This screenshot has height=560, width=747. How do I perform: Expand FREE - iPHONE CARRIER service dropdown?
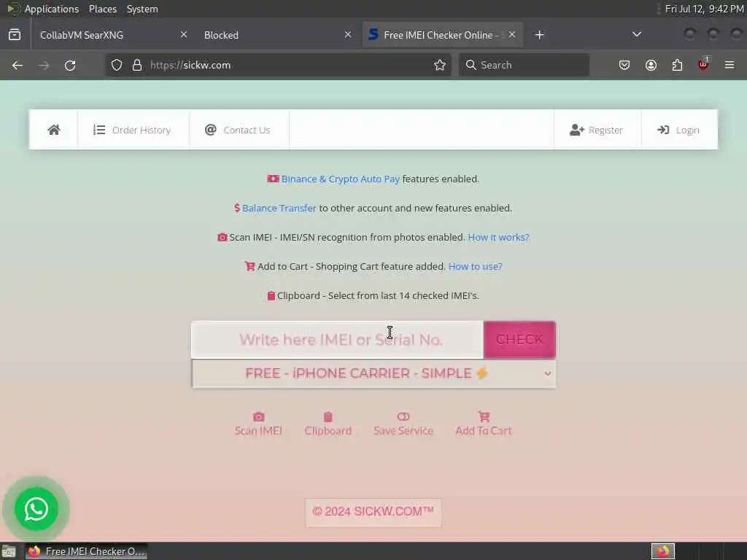pyautogui.click(x=373, y=373)
